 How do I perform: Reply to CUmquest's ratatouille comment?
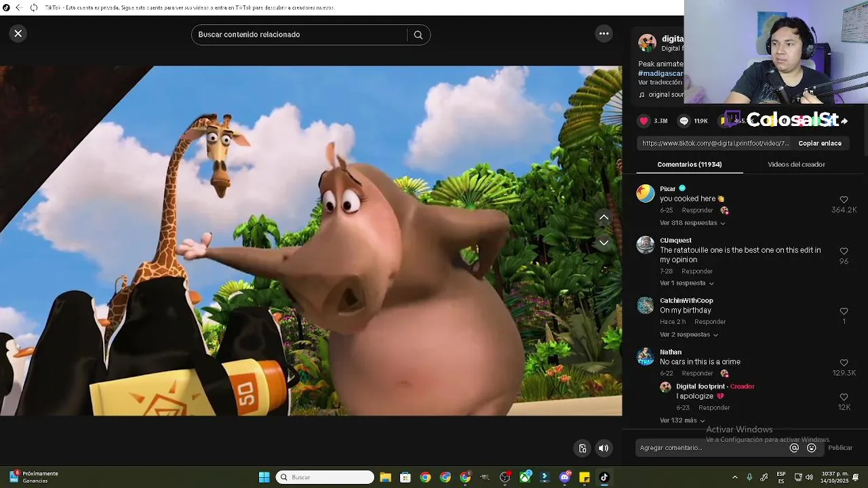697,272
